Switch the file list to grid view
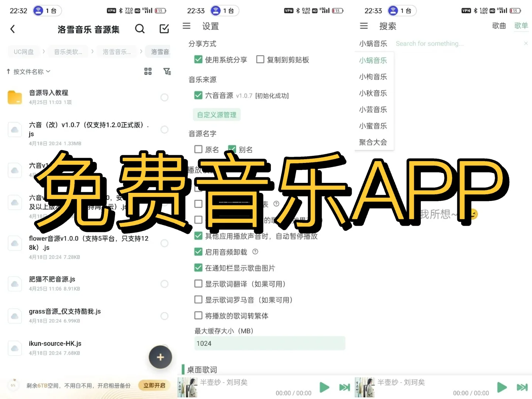Screen dimensions: 532x399 click(148, 72)
